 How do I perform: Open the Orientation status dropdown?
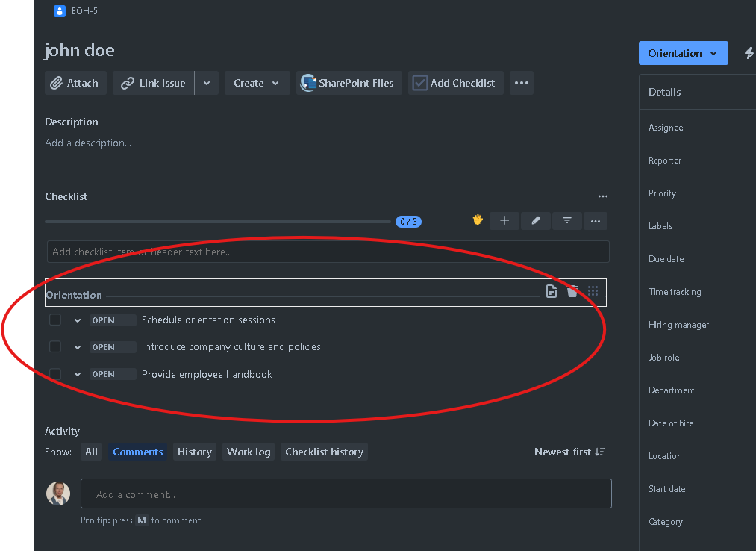point(683,53)
